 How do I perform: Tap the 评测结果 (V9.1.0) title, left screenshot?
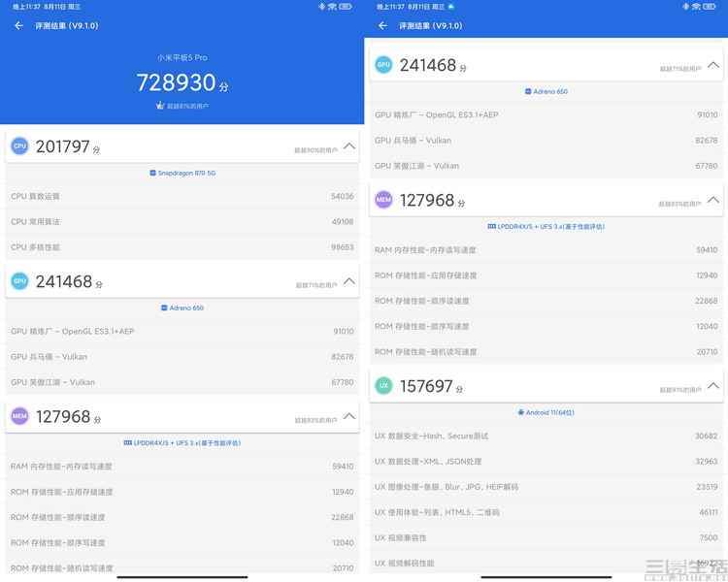point(67,25)
